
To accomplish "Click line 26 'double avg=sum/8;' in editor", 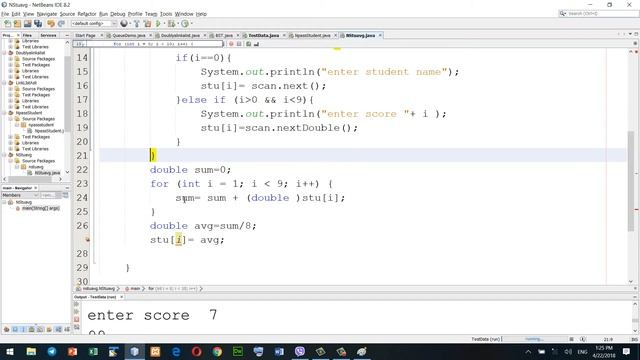I will tap(203, 226).
